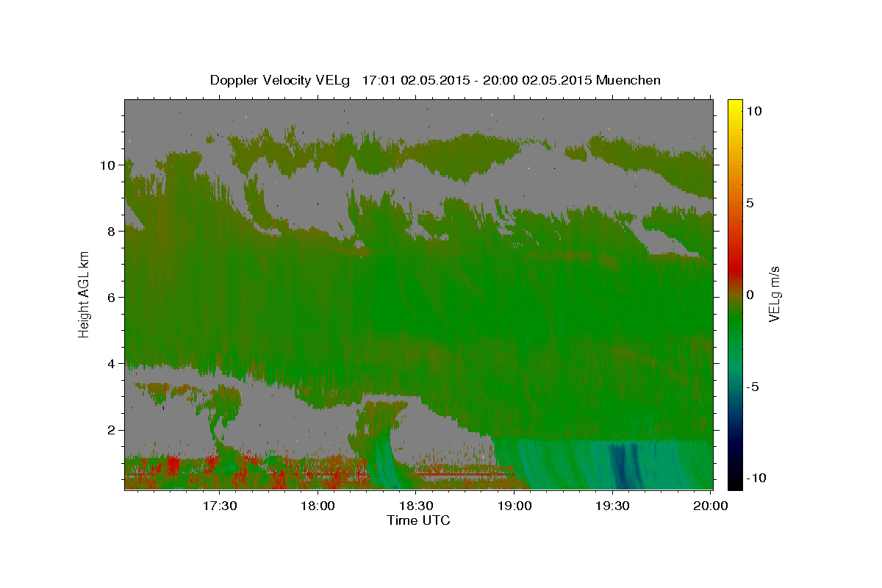This screenshot has width=882, height=588.
Task: Click the height axis label '2'
Action: [112, 430]
